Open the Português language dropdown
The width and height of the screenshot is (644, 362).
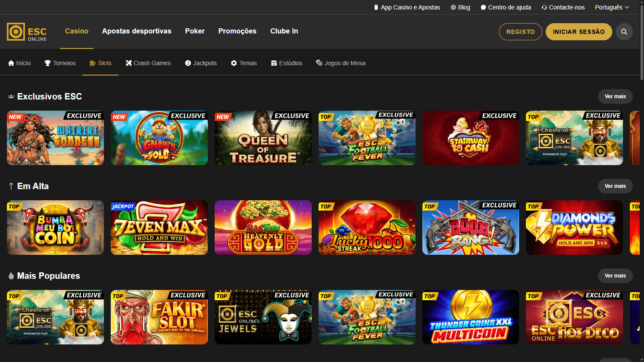[612, 7]
